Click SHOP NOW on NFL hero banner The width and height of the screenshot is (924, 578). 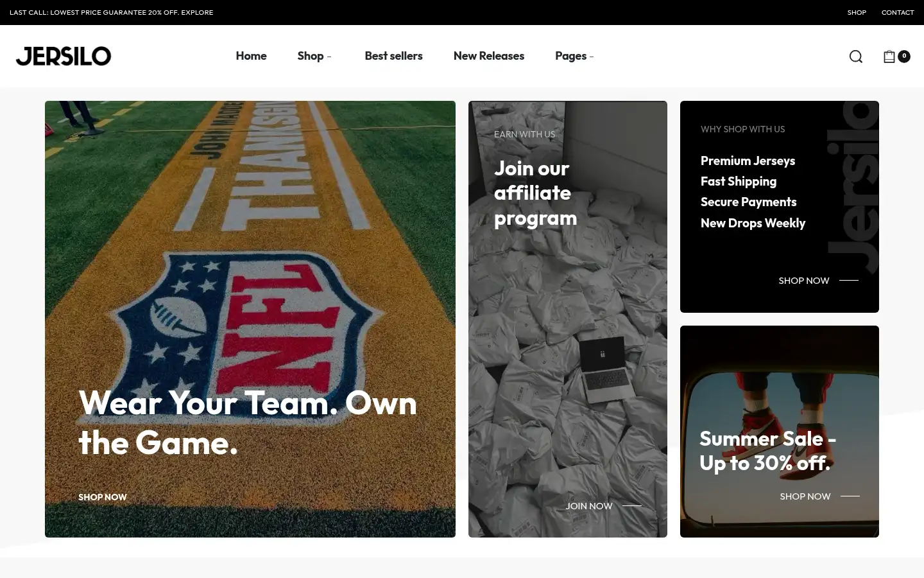coord(103,497)
